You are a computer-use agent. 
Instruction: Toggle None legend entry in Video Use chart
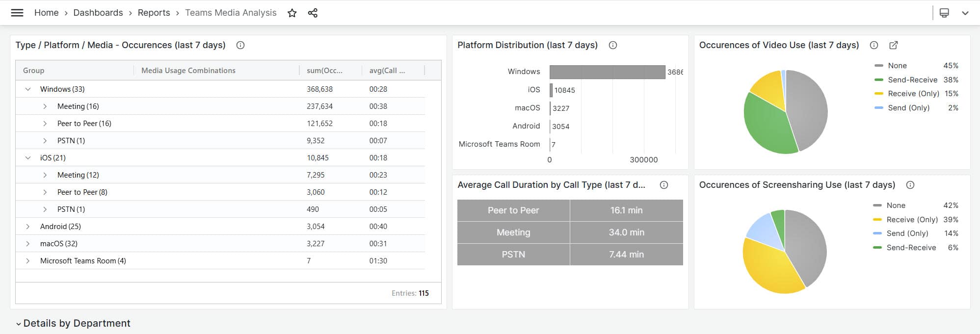(897, 66)
